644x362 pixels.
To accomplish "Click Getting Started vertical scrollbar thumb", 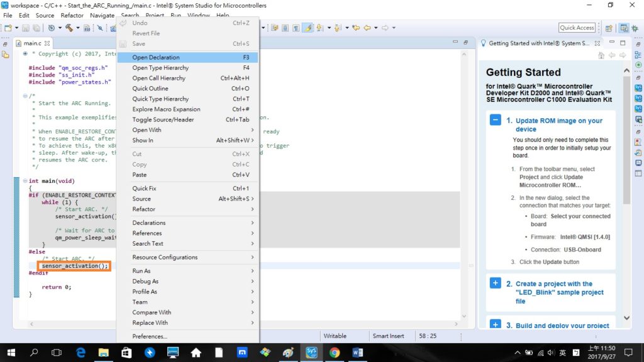I will (626, 140).
